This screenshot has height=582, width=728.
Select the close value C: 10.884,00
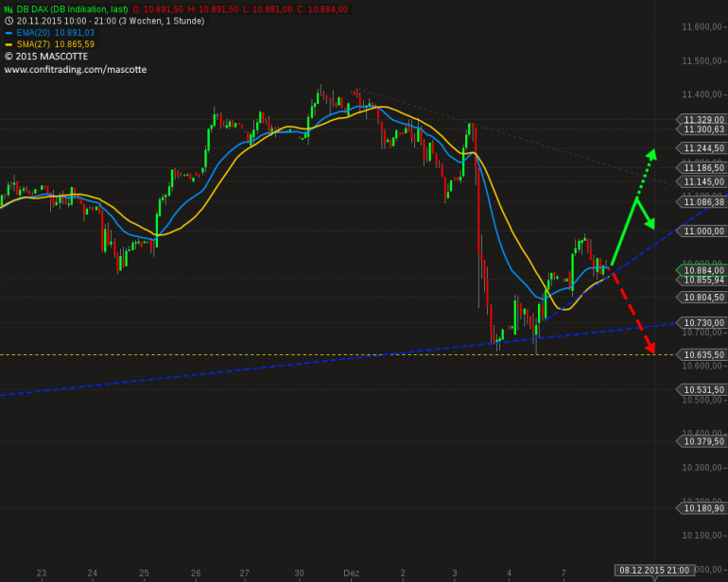tap(322, 9)
